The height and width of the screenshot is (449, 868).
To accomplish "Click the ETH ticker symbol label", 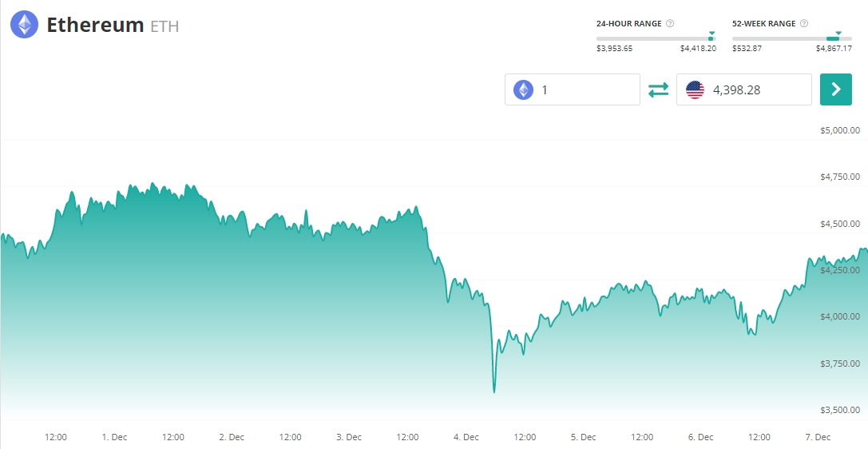I will coord(164,26).
